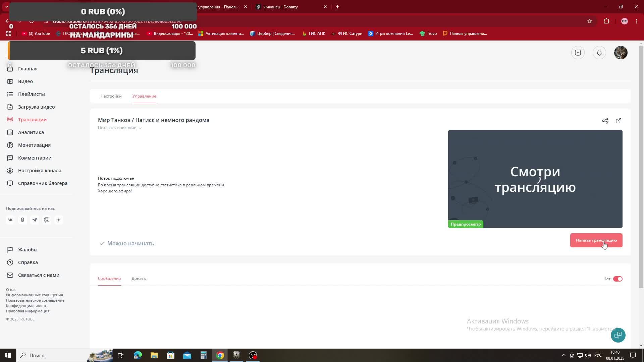Open Task View in taskbar
This screenshot has width=644, height=362.
pyautogui.click(x=121, y=355)
